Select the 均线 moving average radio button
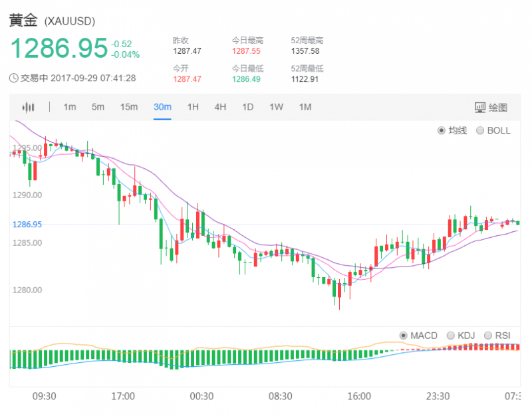The image size is (532, 416). 442,131
